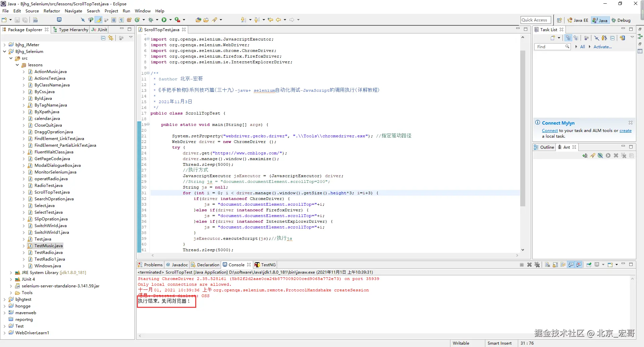Toggle Word Wrap in Console toolbar
This screenshot has height=347, width=644.
[563, 265]
